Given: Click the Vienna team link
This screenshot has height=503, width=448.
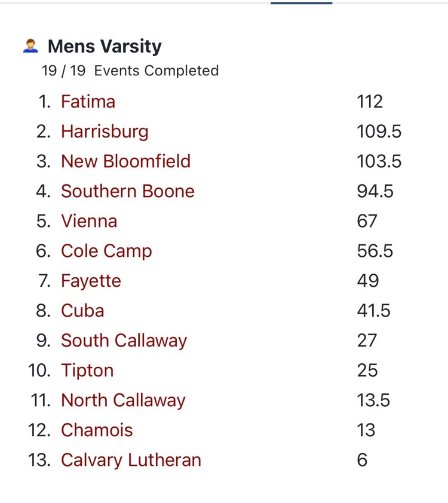Looking at the screenshot, I should pyautogui.click(x=89, y=221).
